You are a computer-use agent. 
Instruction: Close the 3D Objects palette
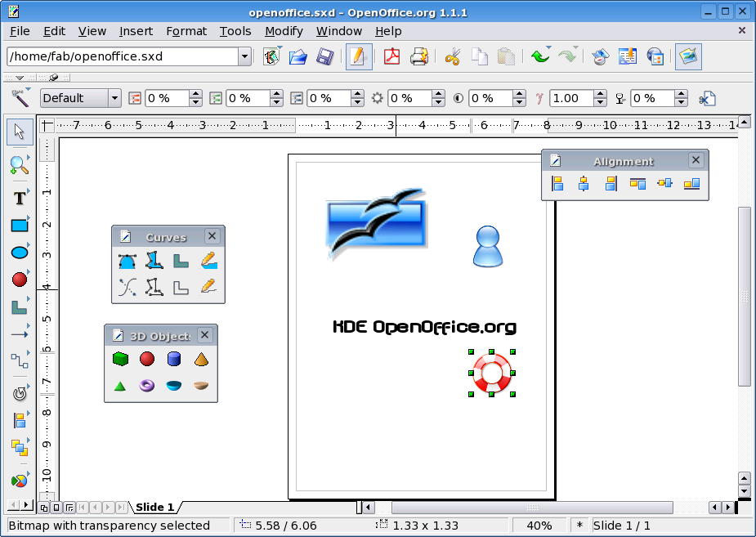tap(204, 335)
